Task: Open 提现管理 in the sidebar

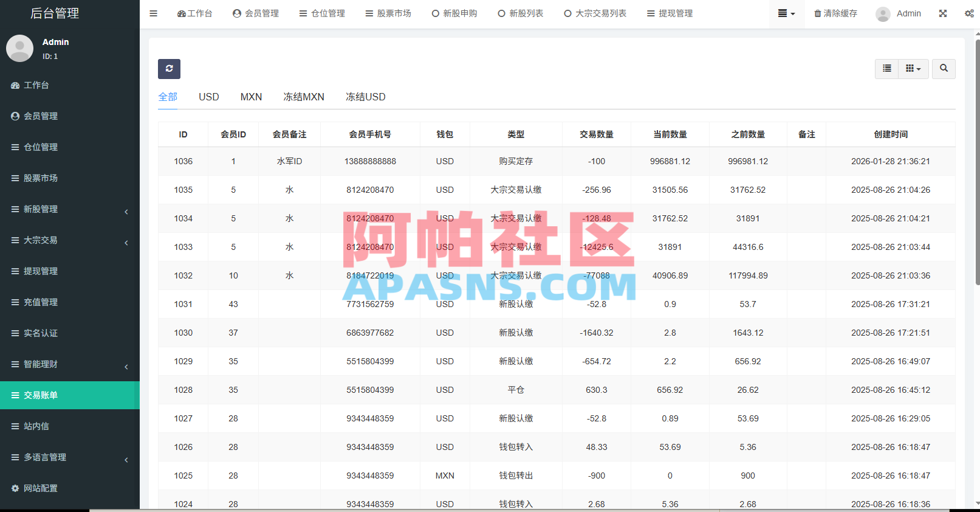Action: coord(70,271)
